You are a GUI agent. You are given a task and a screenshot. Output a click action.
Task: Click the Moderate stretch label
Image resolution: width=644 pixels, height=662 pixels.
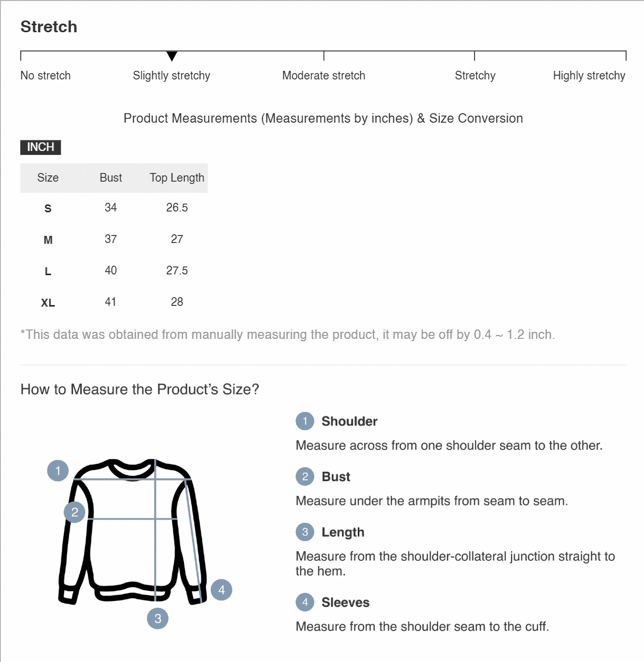pos(324,76)
